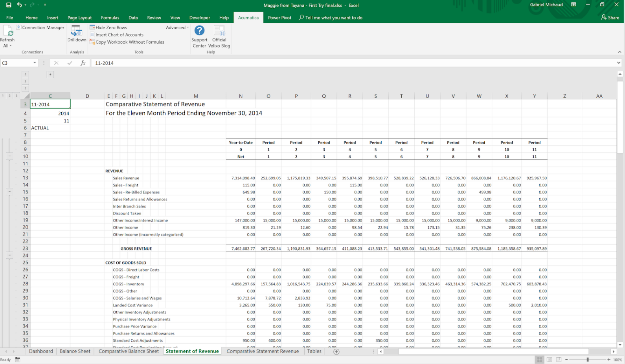Click the Refresh All icon
The image size is (625, 364).
pyautogui.click(x=7, y=31)
